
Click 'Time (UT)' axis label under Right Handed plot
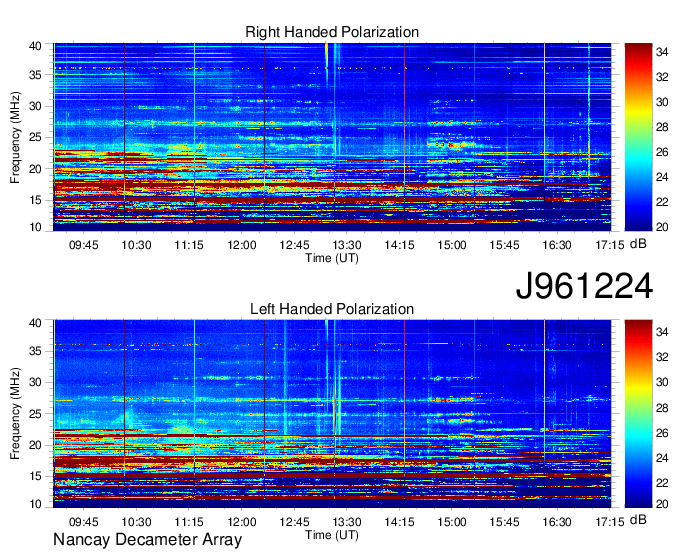click(x=332, y=258)
